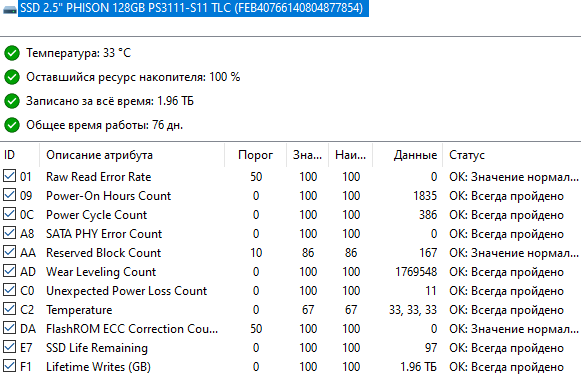Click status ОК: Всегда пройдено for Power-On Hours

pyautogui.click(x=507, y=196)
